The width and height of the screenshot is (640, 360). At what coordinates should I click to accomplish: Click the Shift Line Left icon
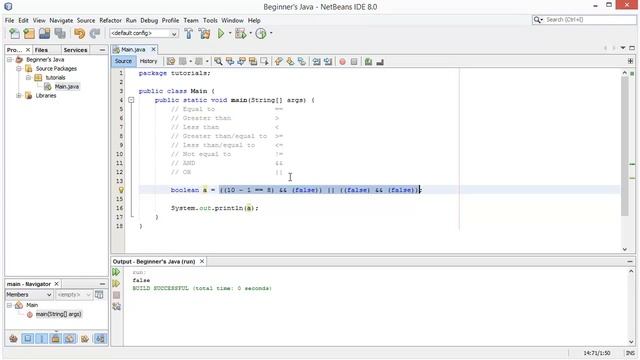click(316, 62)
